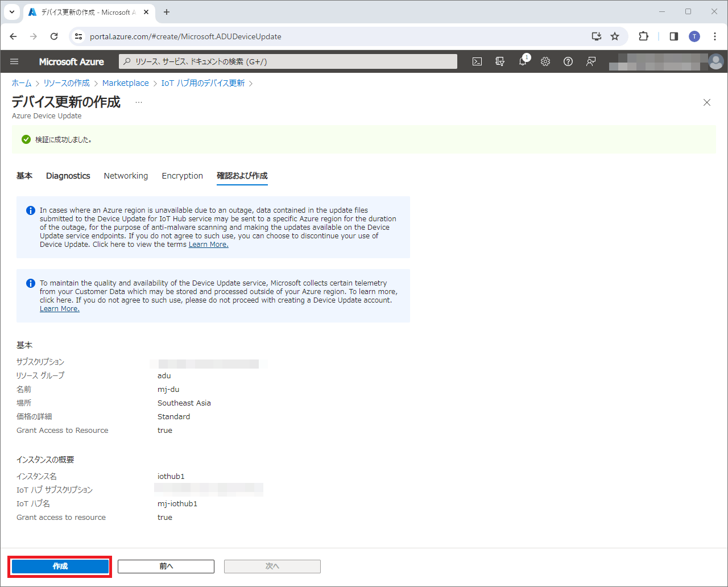Click the 前へ button
The height and width of the screenshot is (587, 728).
point(166,567)
